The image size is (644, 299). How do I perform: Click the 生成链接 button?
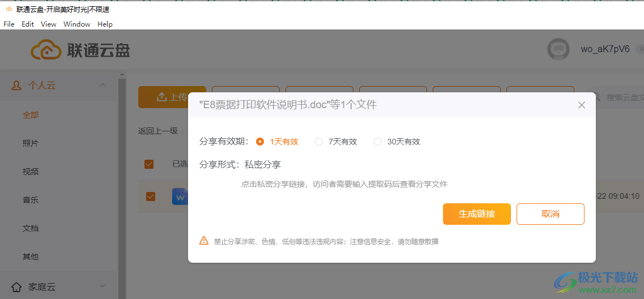click(477, 214)
